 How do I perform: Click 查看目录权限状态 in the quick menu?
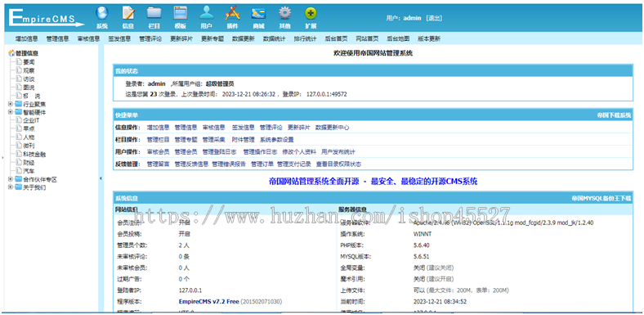338,164
